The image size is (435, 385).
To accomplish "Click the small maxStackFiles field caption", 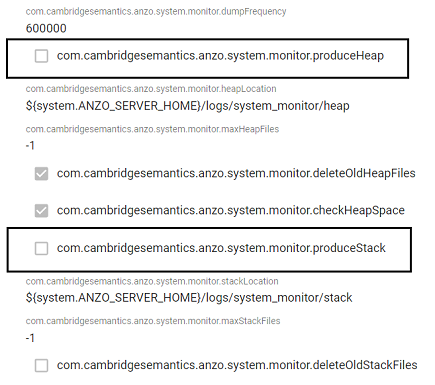I will 153,321.
